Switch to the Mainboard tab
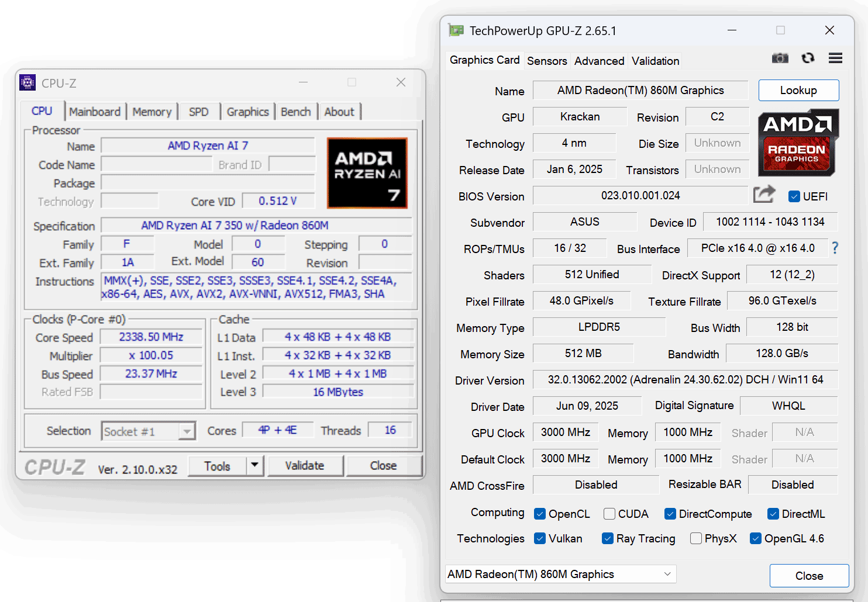 click(95, 112)
